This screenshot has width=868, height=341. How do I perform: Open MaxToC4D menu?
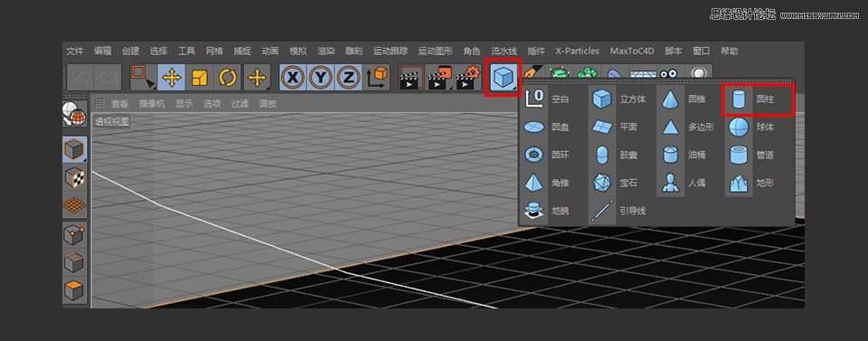[x=632, y=51]
